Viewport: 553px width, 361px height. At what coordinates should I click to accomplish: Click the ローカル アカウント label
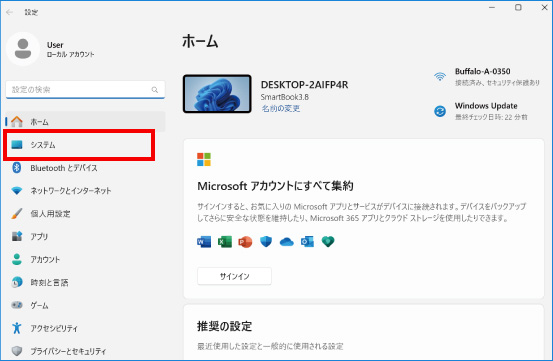[71, 54]
